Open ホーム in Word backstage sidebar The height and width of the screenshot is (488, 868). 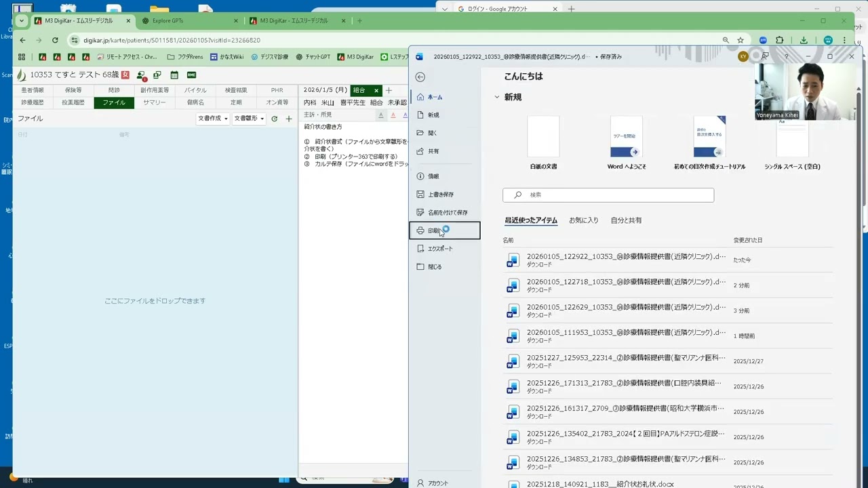445,97
